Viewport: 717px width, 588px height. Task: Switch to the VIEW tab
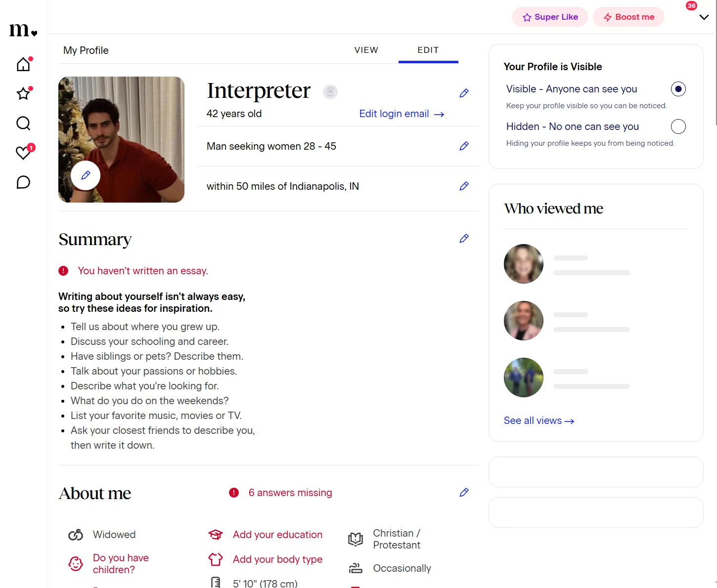coord(366,50)
